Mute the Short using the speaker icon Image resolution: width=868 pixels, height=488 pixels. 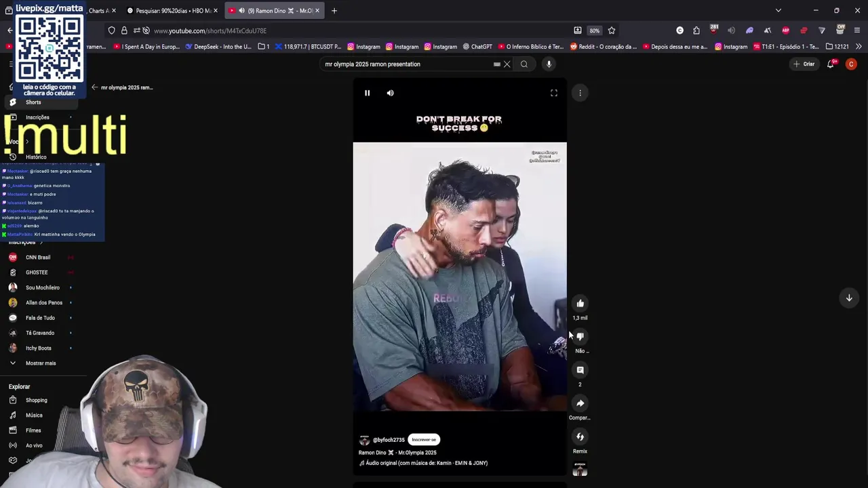[390, 93]
